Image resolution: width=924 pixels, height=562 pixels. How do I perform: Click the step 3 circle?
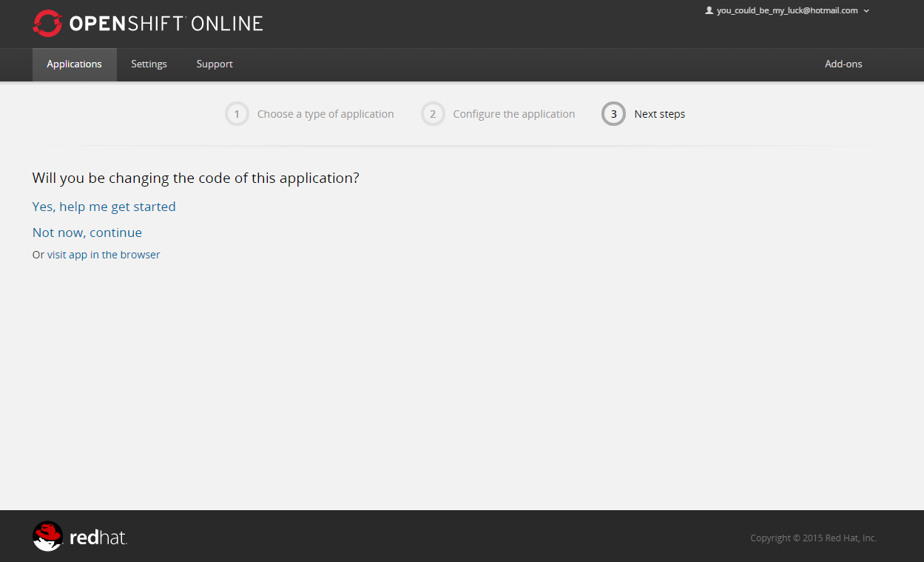[x=614, y=114]
